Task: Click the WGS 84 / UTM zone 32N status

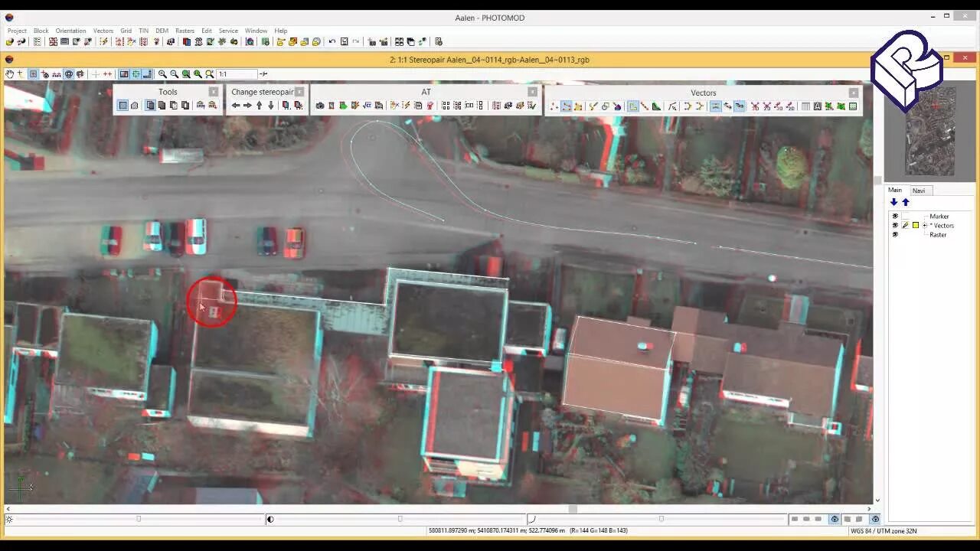Action: pyautogui.click(x=884, y=530)
